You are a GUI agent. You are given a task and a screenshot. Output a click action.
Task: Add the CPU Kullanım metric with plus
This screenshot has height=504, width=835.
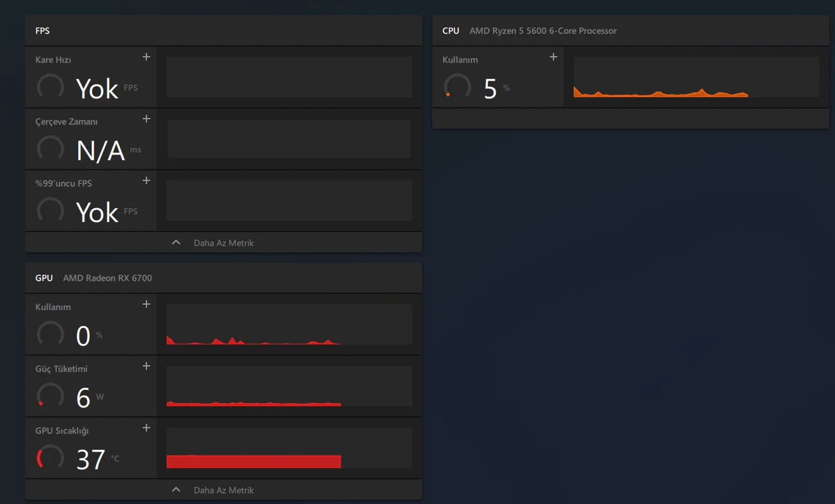click(554, 57)
